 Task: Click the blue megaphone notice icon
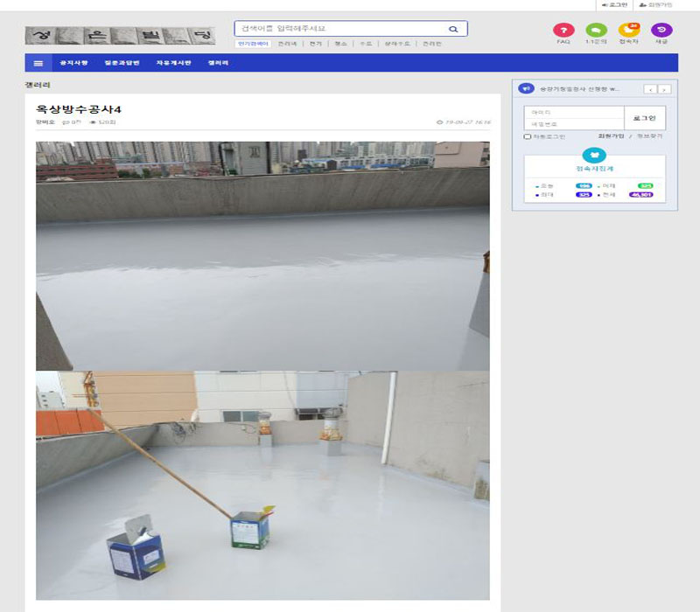526,89
